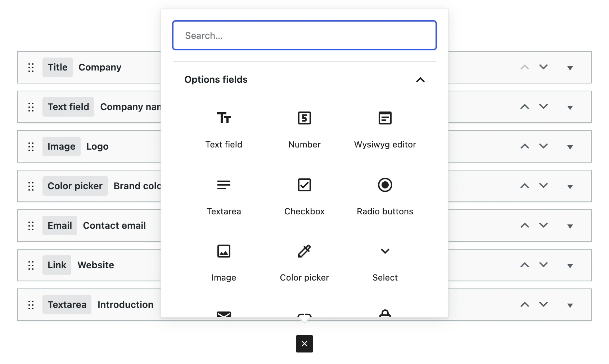Image resolution: width=609 pixels, height=364 pixels.
Task: Select the Checkbox field type
Action: tap(304, 197)
